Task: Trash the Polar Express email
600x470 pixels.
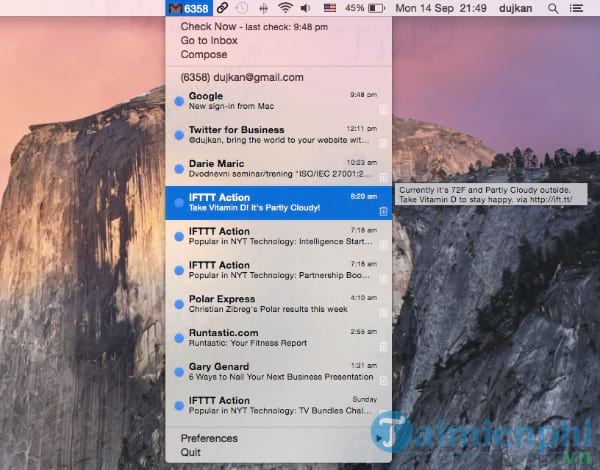Action: [x=383, y=313]
